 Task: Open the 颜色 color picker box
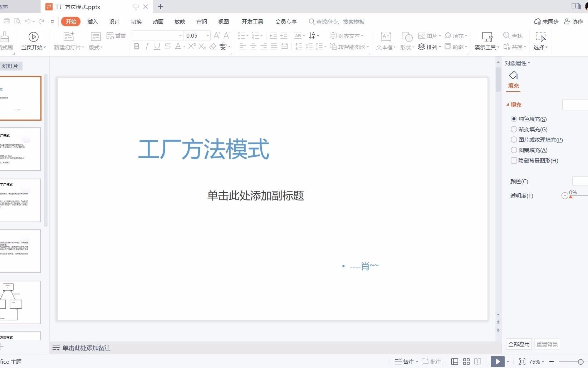tap(580, 181)
